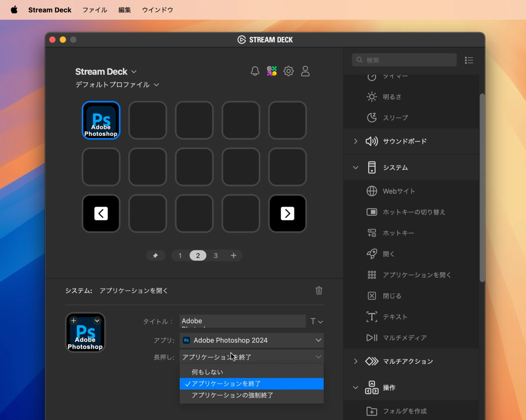Click the user account profile icon

pos(305,71)
